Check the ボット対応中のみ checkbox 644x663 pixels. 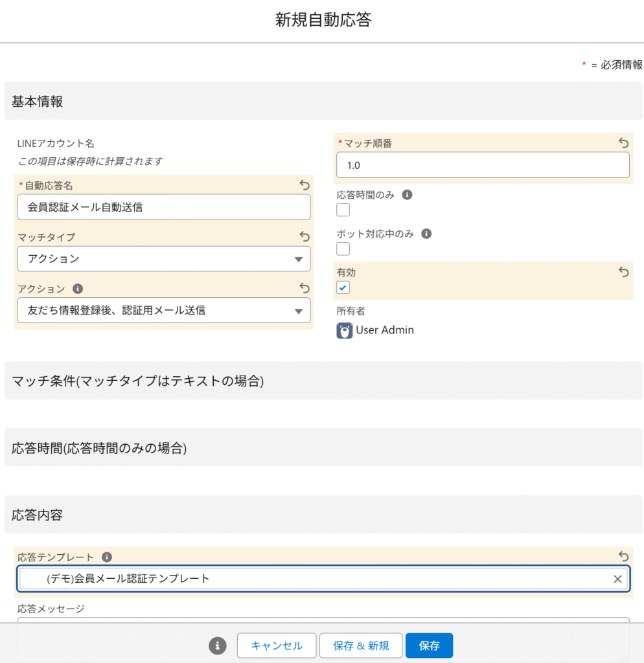coord(343,249)
